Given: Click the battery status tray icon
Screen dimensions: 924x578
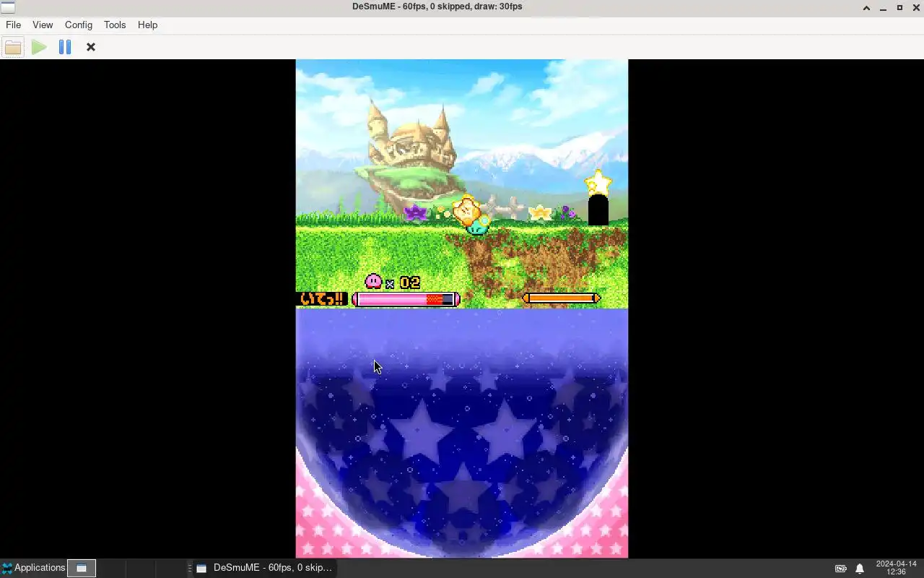Looking at the screenshot, I should coord(841,569).
